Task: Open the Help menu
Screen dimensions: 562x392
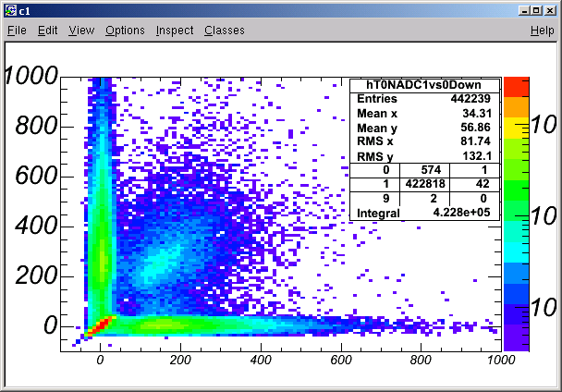Action: (x=542, y=31)
